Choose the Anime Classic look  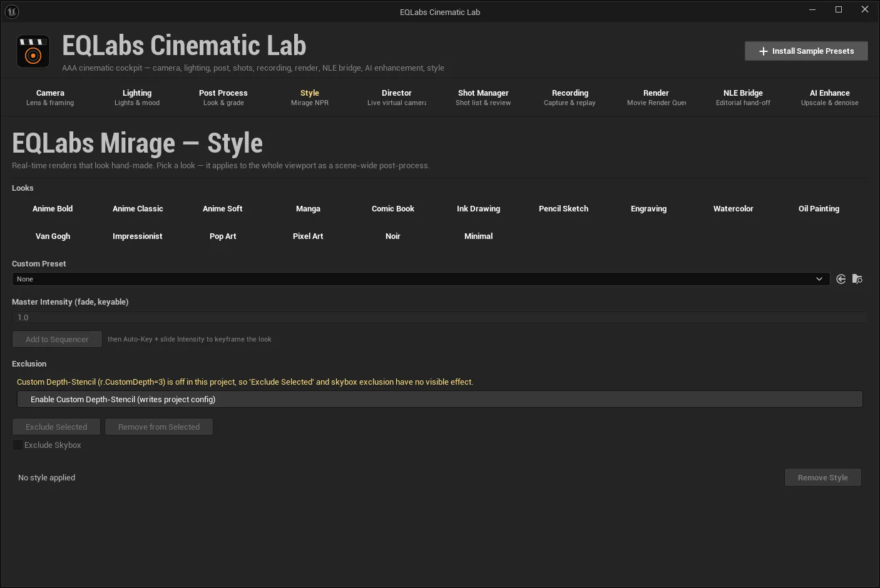pos(138,209)
